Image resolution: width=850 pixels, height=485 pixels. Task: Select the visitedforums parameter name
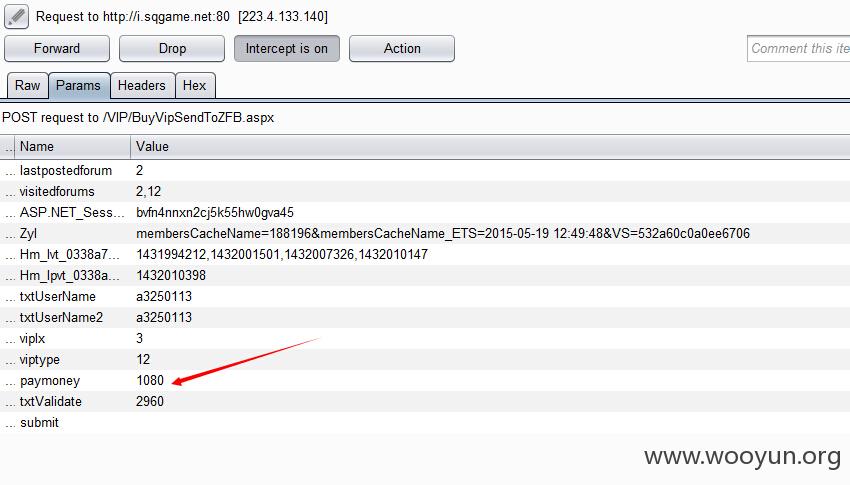57,191
